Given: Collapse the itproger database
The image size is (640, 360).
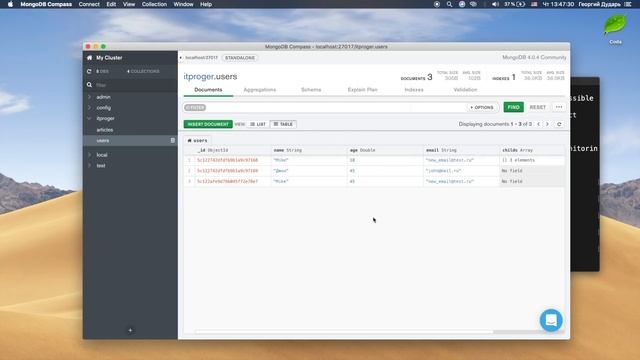Looking at the screenshot, I should point(89,118).
